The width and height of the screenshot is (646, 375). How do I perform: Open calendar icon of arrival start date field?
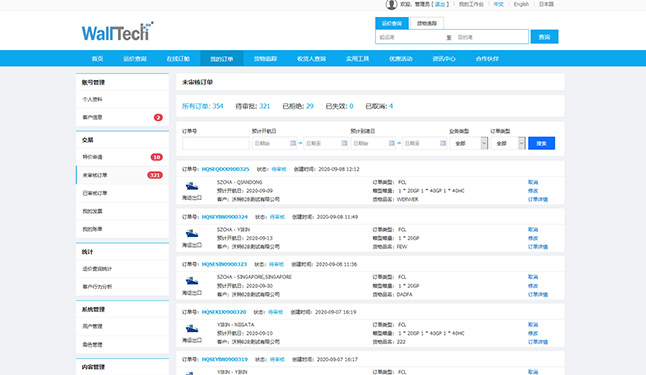392,143
